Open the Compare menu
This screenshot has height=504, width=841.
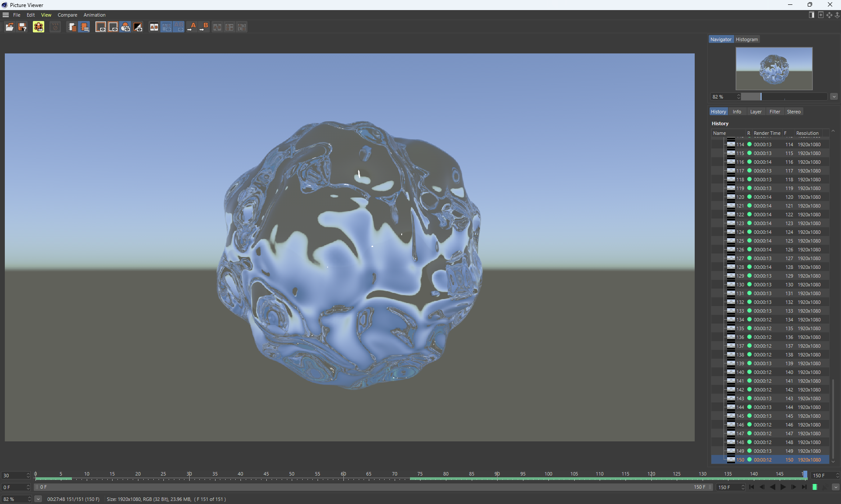(67, 15)
